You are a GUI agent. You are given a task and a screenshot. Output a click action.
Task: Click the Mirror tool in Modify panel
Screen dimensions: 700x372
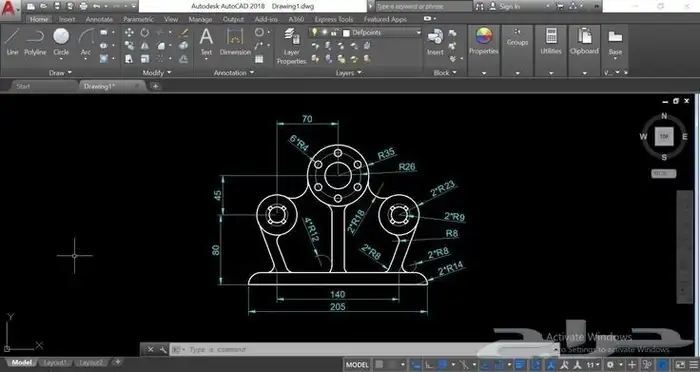tap(145, 46)
